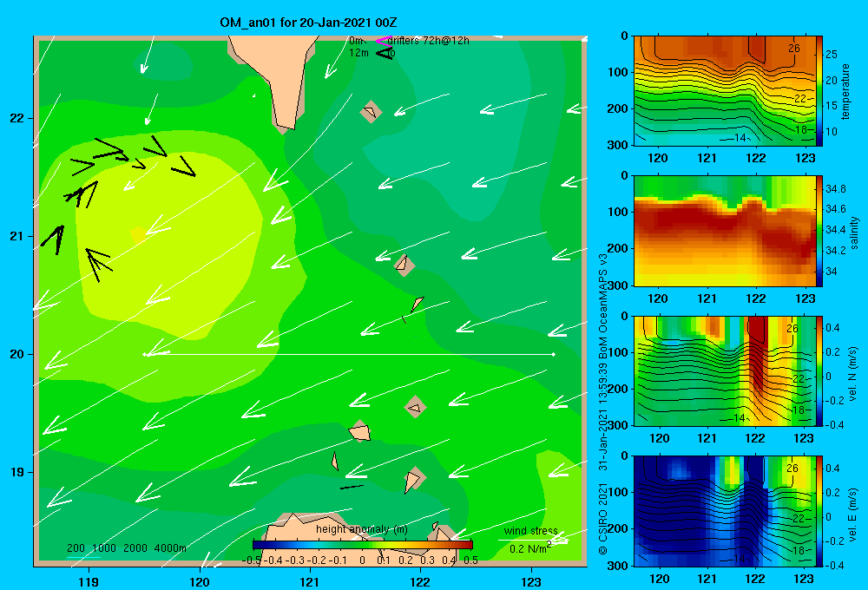Click the small island near 22°N east of Taiwan

pyautogui.click(x=371, y=112)
